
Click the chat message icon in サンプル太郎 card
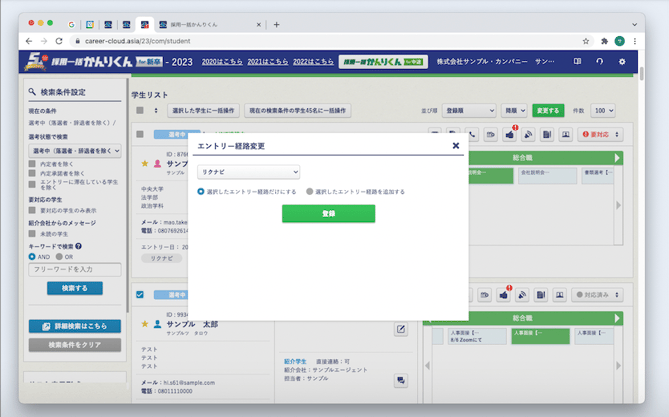(401, 380)
